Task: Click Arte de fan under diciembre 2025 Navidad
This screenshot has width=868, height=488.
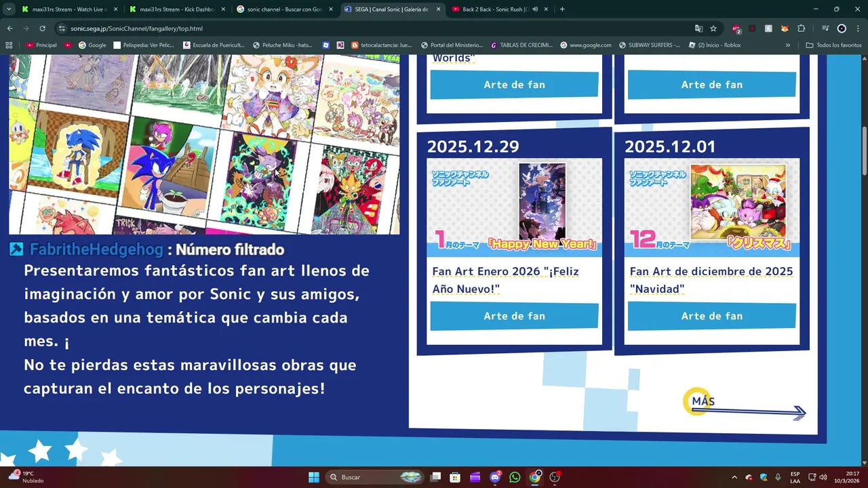Action: tap(711, 316)
